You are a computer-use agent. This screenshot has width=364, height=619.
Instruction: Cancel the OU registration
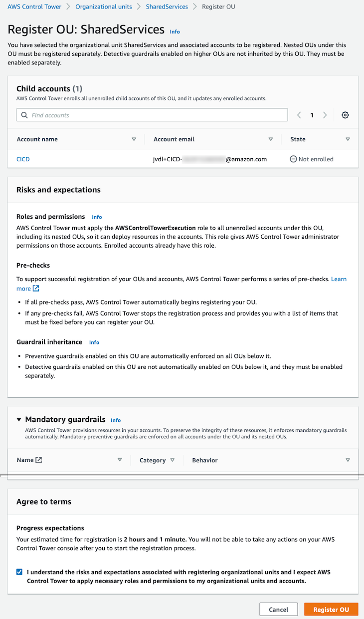278,610
